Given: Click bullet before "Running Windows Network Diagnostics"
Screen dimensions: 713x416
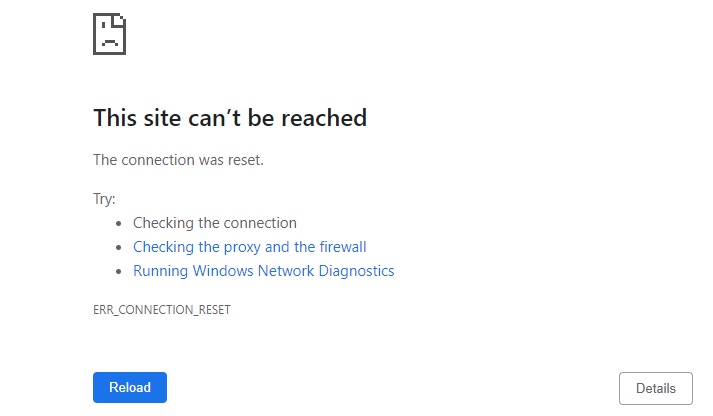Looking at the screenshot, I should click(119, 272).
